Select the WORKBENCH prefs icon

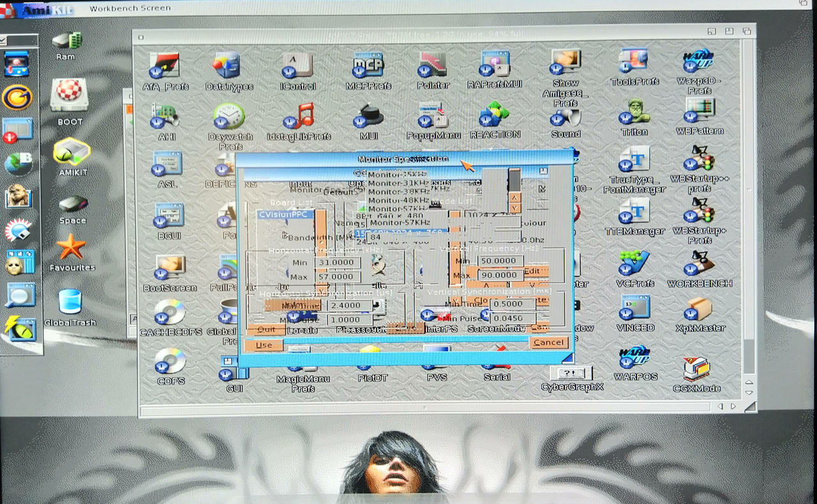[699, 263]
